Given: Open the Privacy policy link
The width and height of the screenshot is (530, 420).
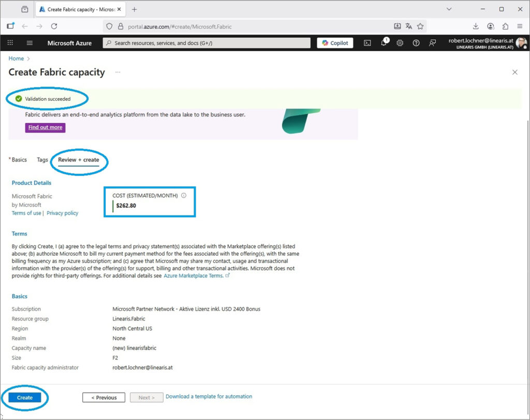Looking at the screenshot, I should (63, 213).
